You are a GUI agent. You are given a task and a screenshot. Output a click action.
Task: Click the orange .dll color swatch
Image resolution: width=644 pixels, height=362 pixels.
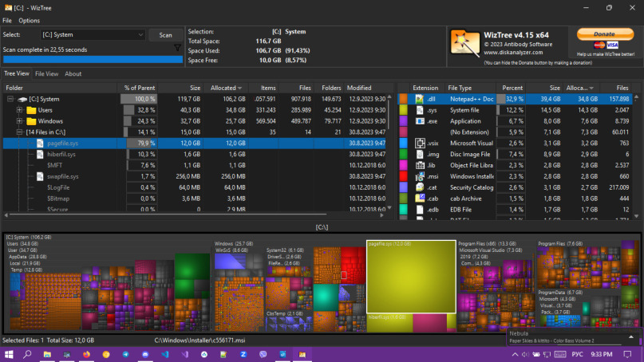point(403,99)
